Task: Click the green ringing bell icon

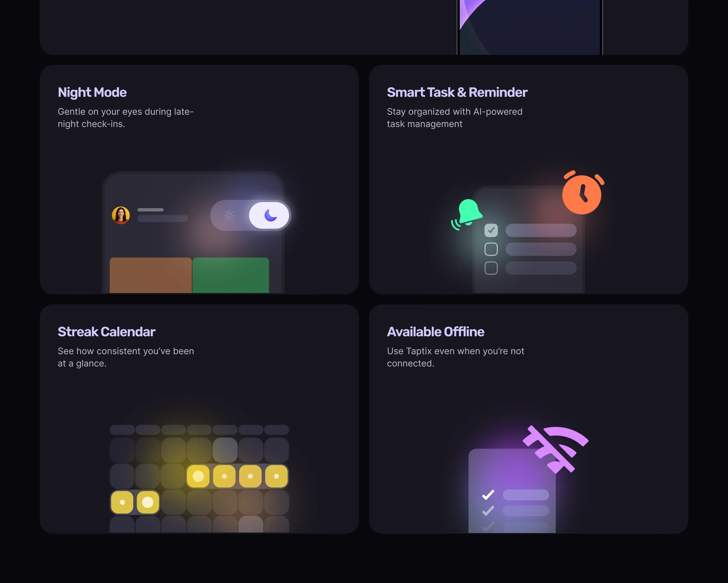Action: [x=467, y=214]
